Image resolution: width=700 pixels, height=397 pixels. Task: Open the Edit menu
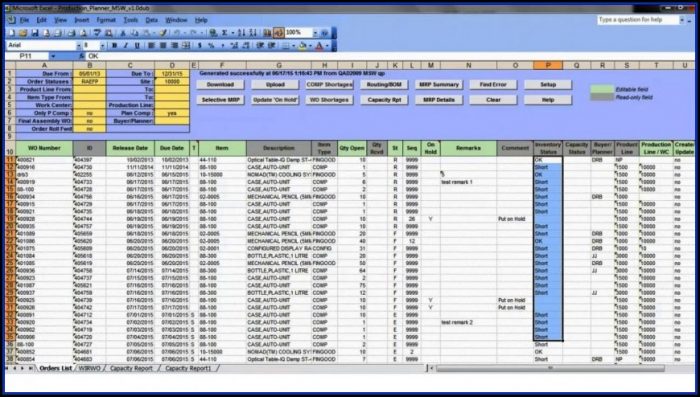42,20
